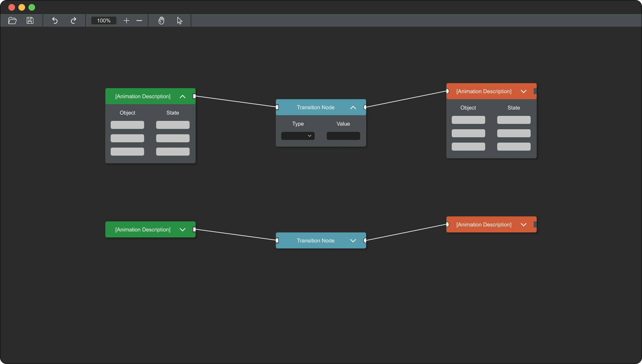The width and height of the screenshot is (642, 364).
Task: Select upper green Animation Description header title
Action: tap(143, 97)
